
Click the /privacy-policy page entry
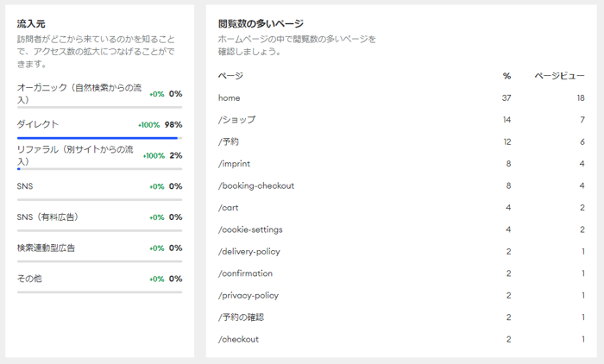(249, 295)
